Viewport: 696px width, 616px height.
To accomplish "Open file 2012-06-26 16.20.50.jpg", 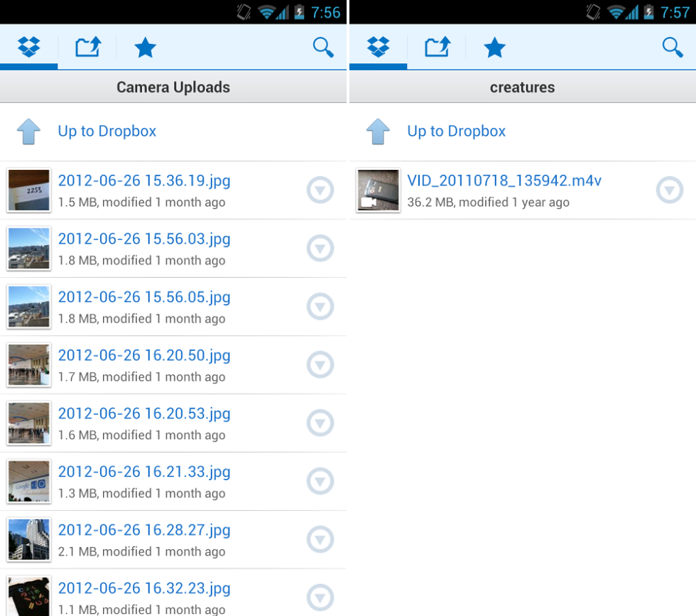I will tap(144, 355).
